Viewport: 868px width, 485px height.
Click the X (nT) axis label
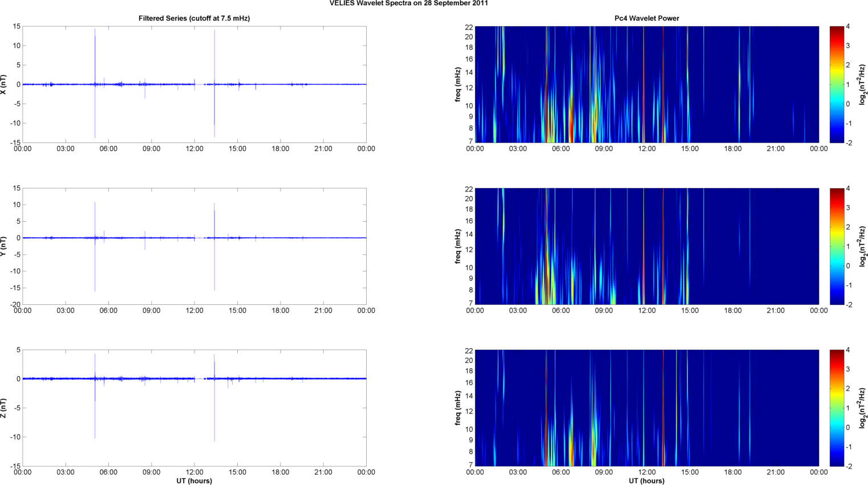click(x=3, y=84)
